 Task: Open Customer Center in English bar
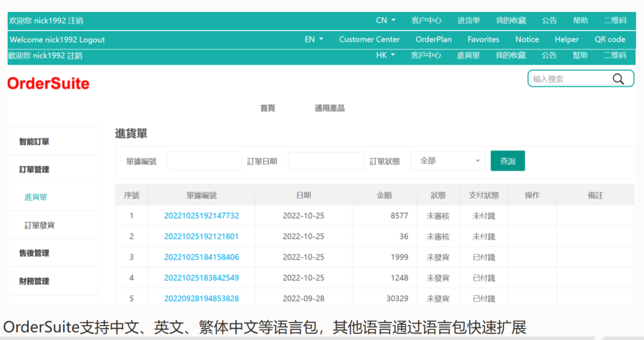pyautogui.click(x=369, y=40)
